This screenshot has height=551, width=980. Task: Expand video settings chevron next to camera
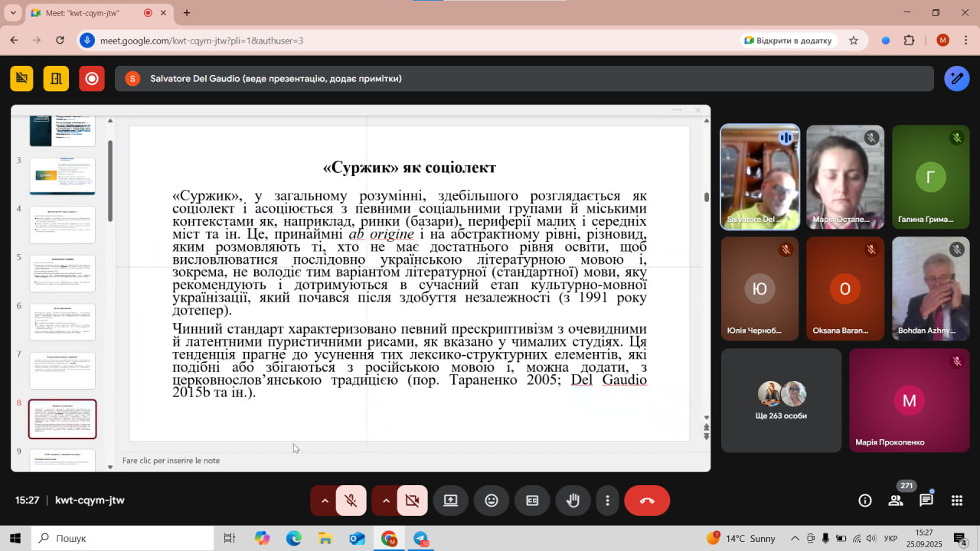click(x=386, y=500)
